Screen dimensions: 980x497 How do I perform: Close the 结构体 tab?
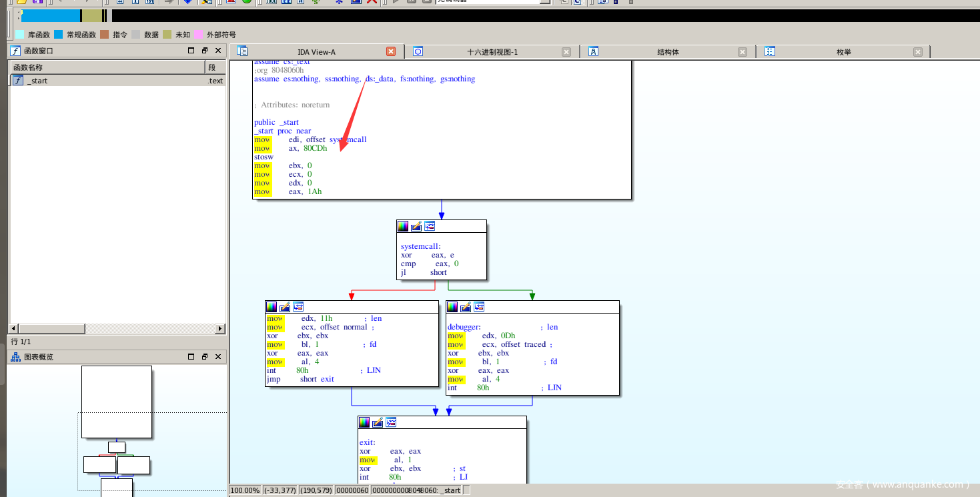click(743, 52)
